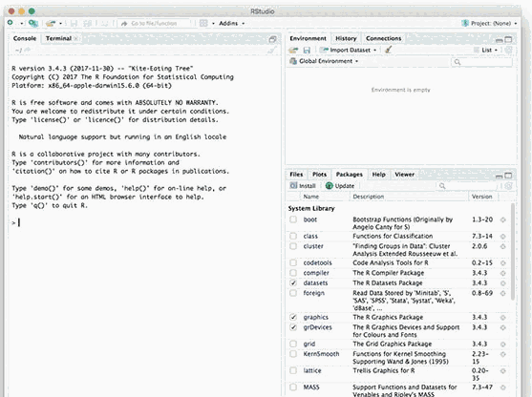Viewport: 532px width, 397px height.
Task: Open the Addins dropdown menu
Action: click(x=231, y=24)
